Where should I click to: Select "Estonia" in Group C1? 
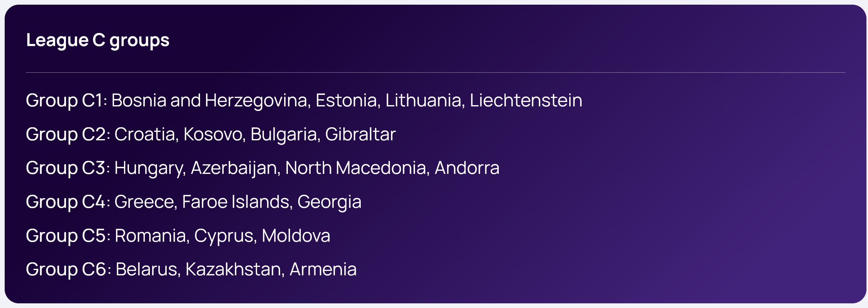click(346, 101)
